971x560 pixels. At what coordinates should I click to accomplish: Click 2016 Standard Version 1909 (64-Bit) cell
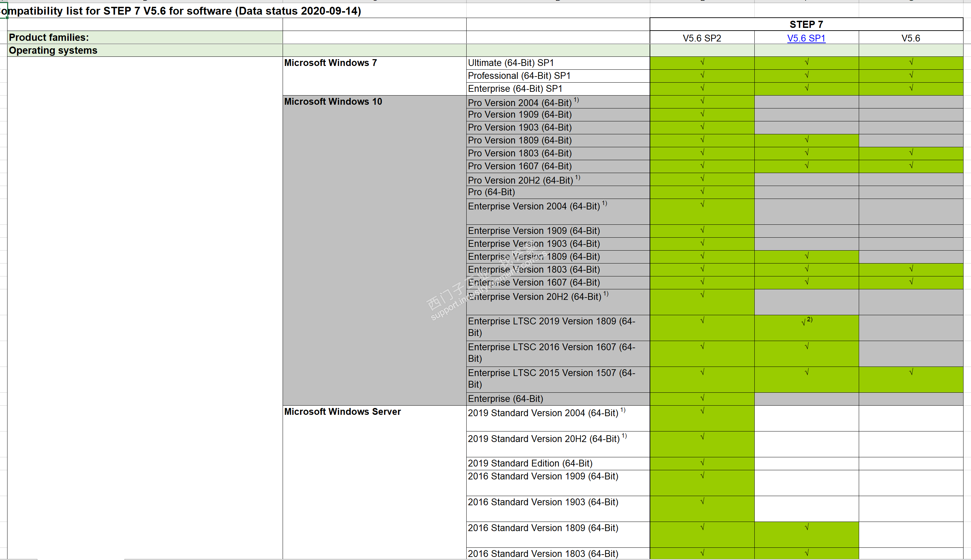click(x=543, y=477)
